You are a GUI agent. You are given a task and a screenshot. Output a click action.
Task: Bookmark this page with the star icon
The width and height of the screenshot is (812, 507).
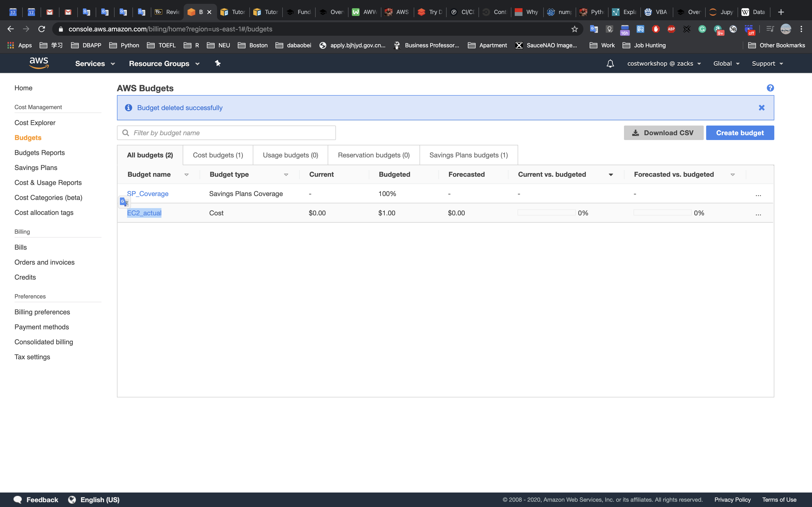574,29
